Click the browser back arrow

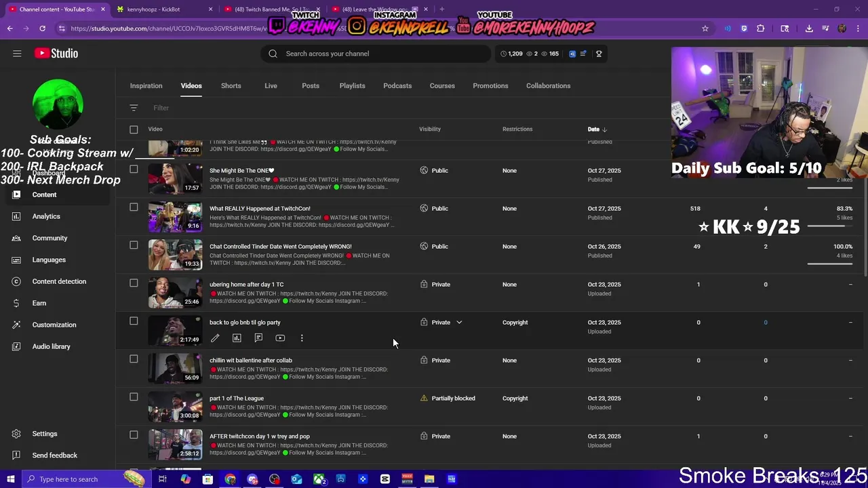9,28
